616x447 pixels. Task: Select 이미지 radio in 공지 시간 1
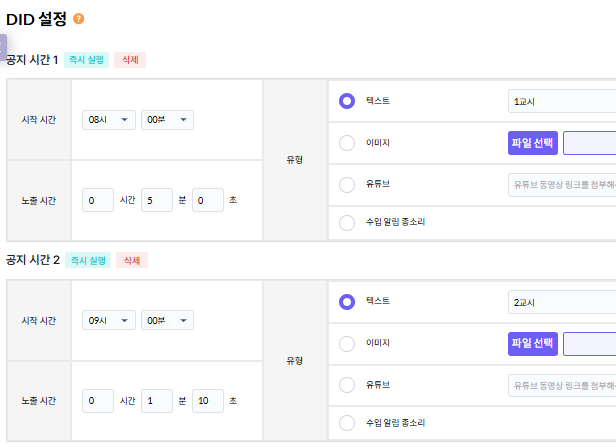click(x=347, y=143)
